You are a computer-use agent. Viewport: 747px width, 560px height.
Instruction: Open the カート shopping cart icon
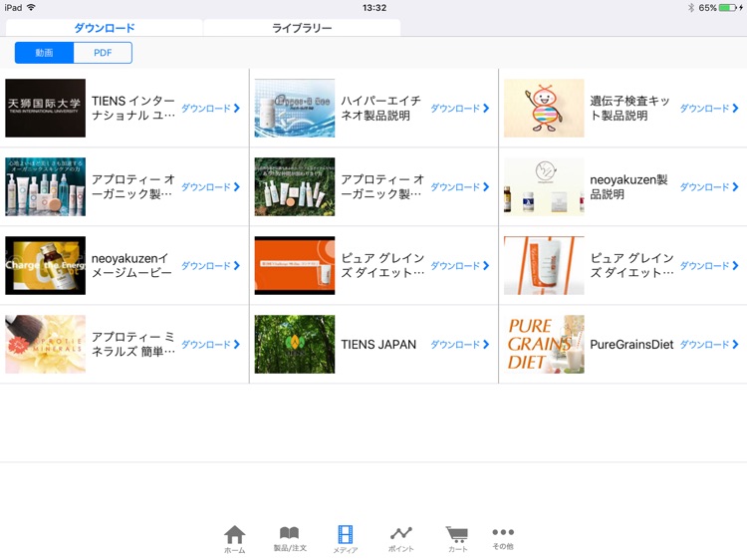[x=457, y=539]
